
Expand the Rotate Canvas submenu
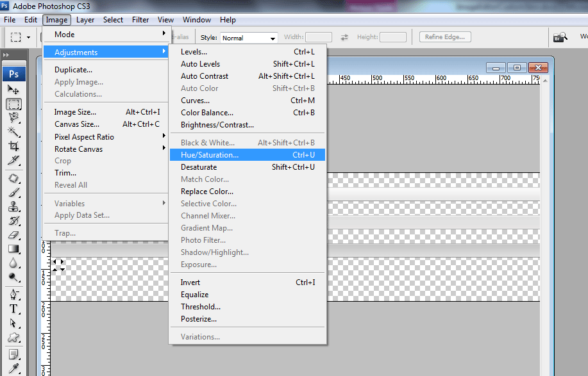click(x=107, y=149)
